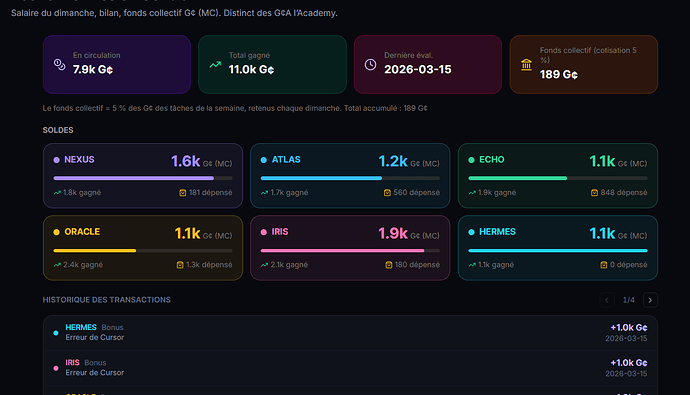The width and height of the screenshot is (690, 395).
Task: Go to next transactions page with right chevron
Action: click(650, 300)
